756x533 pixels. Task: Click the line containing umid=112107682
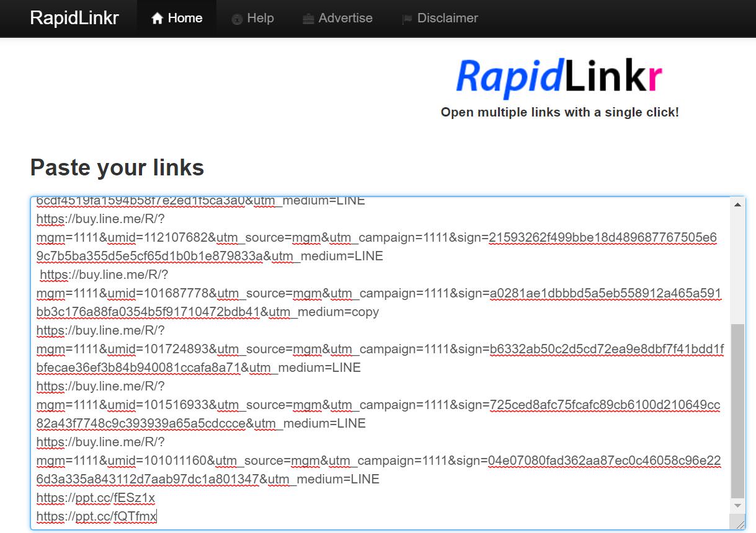pos(376,237)
